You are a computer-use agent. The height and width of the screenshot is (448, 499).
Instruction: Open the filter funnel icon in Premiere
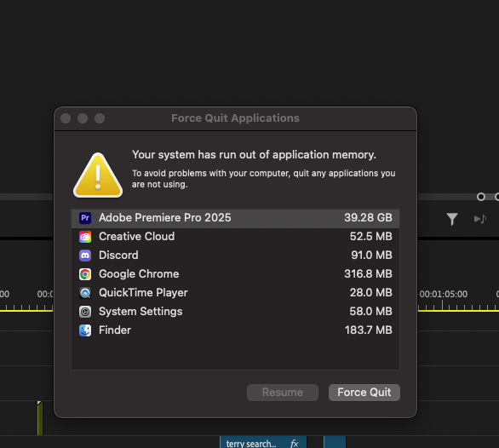click(x=452, y=219)
